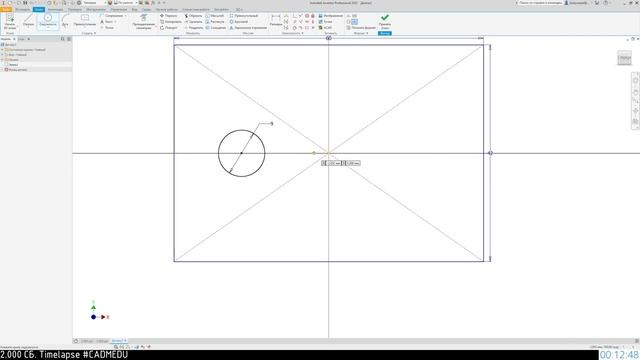Select the Model (Модель) browser tab
640x360 pixels.
(x=7, y=39)
